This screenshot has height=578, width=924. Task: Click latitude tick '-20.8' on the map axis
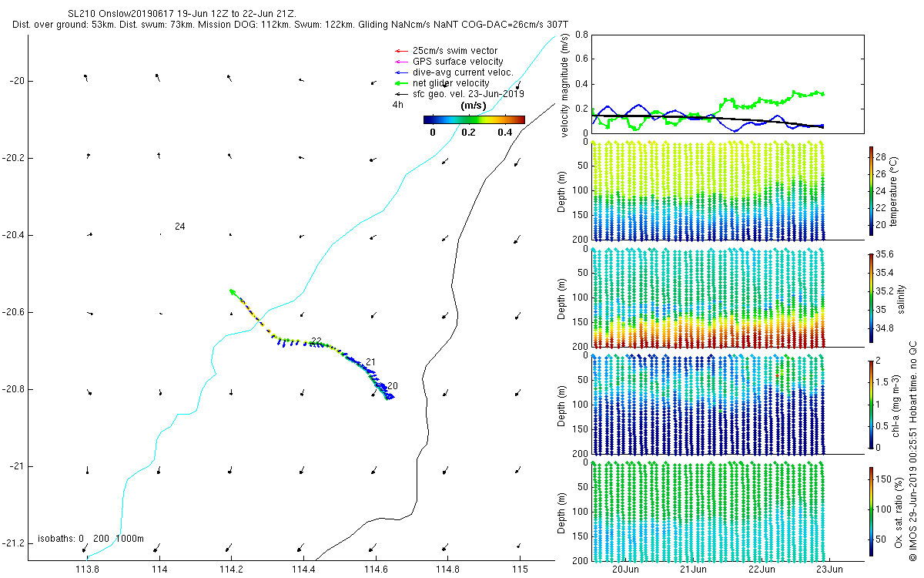[x=13, y=389]
